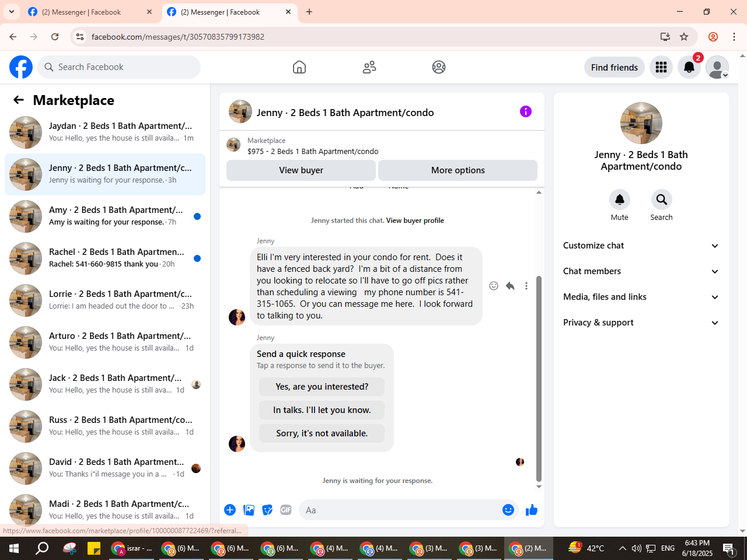The width and height of the screenshot is (747, 560).
Task: Open the Chrome tab search dropdown
Action: coord(12,12)
